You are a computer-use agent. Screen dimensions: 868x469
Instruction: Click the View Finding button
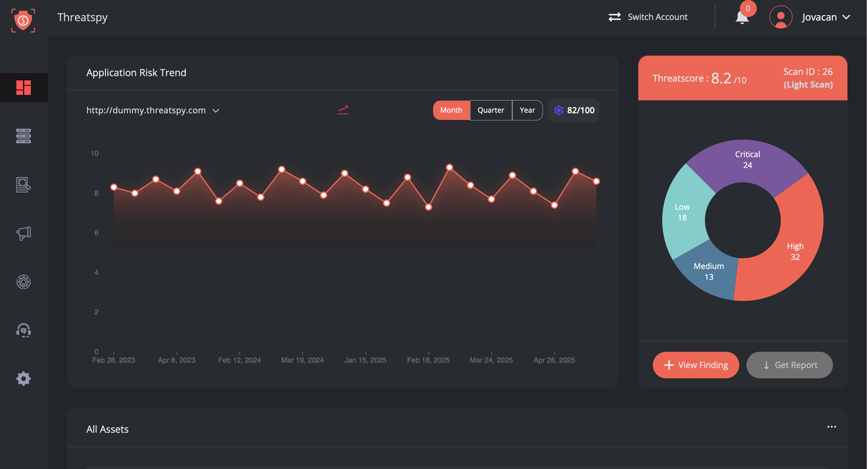tap(696, 365)
